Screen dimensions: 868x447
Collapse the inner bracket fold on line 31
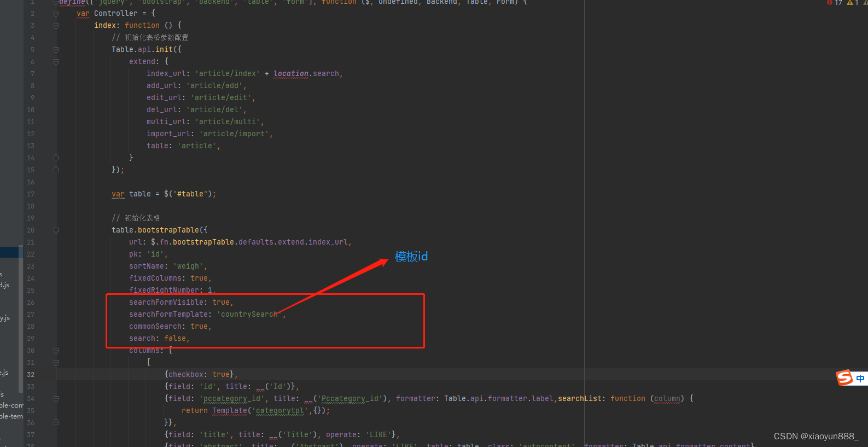[x=56, y=362]
